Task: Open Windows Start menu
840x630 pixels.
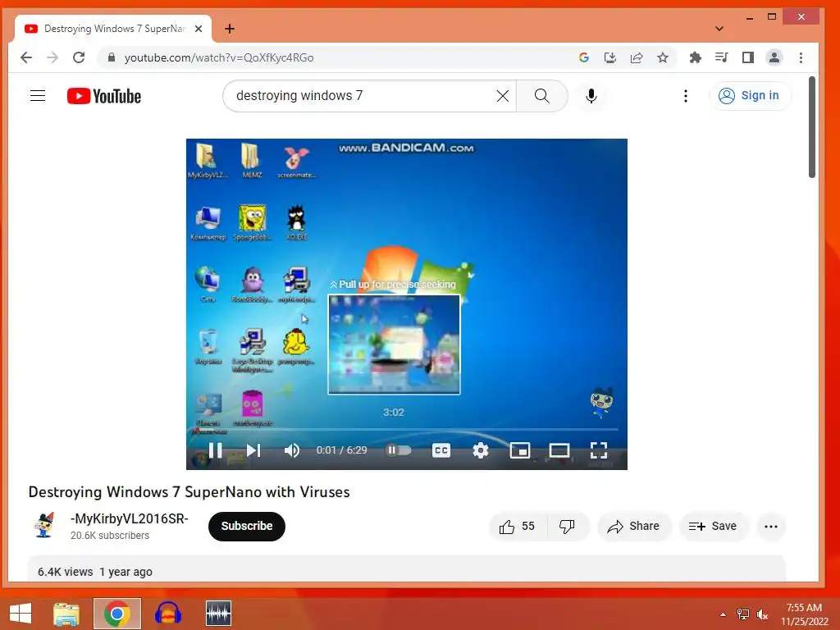Action: 21,614
